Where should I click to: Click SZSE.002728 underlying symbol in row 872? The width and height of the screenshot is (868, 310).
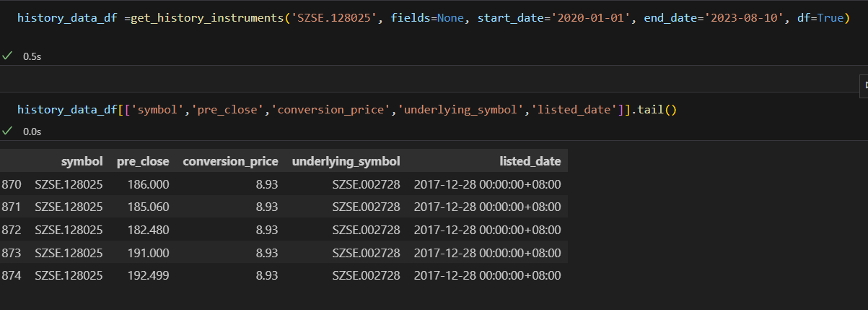click(x=367, y=230)
